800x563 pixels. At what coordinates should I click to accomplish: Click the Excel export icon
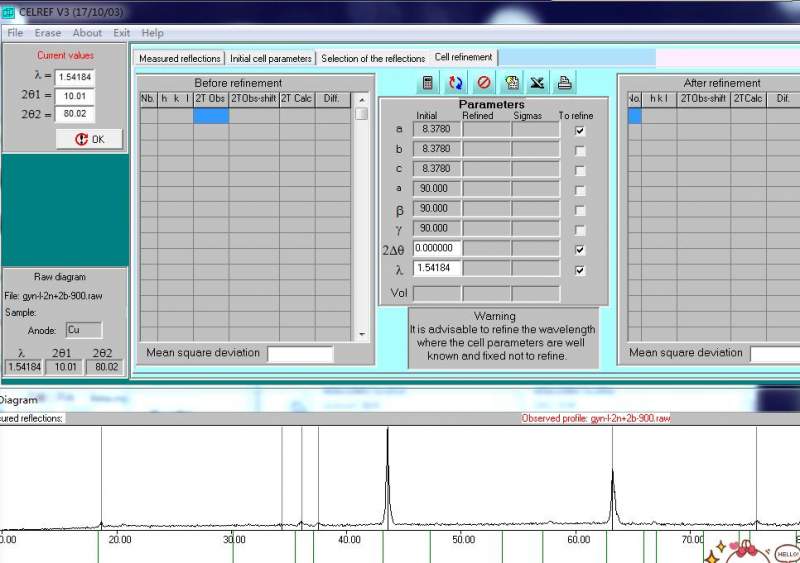coord(537,83)
